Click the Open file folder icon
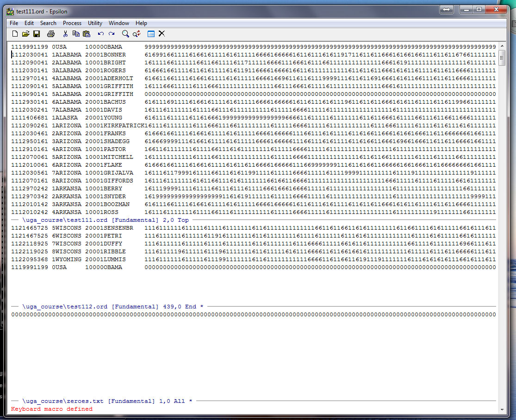The height and width of the screenshot is (420, 516). tap(25, 34)
